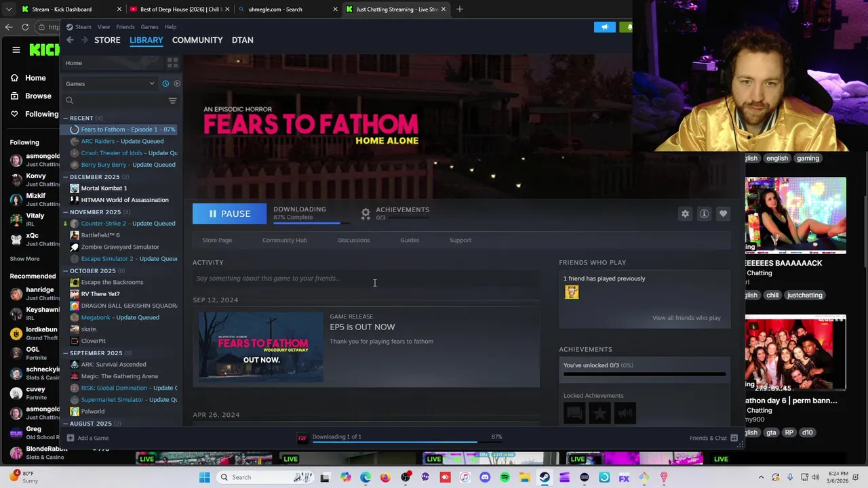Open Spotify from taskbar

505,477
